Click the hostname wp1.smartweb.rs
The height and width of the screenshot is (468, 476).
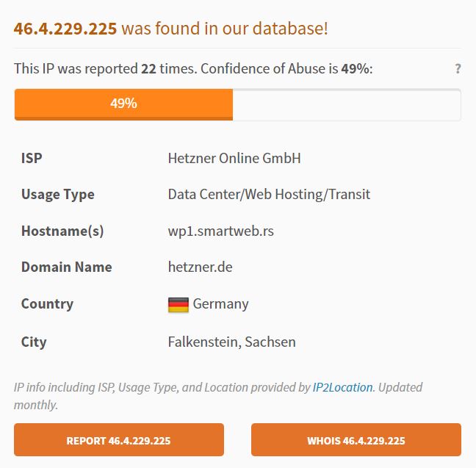click(x=220, y=231)
